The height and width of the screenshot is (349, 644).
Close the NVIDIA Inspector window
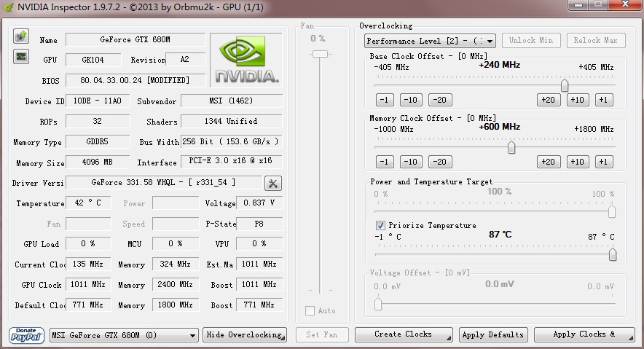625,4
